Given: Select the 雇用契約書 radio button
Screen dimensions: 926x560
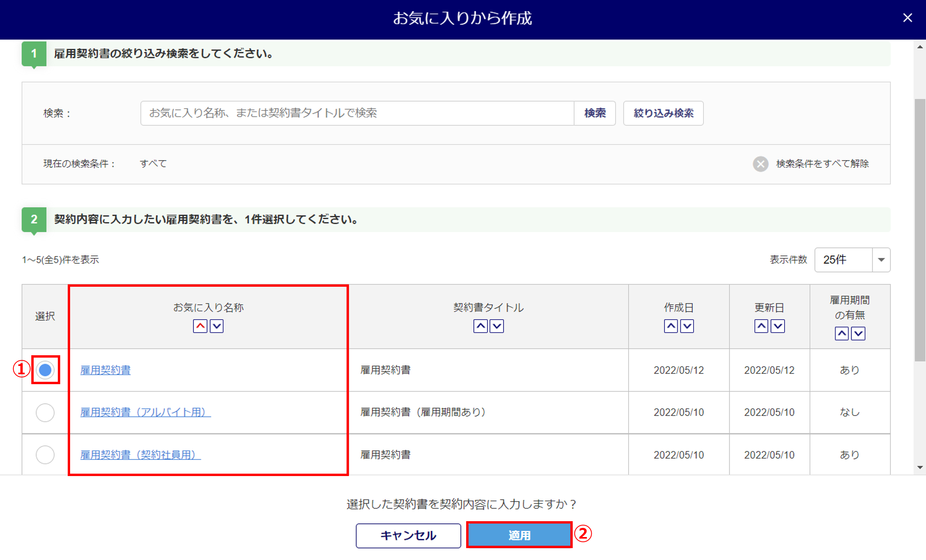Looking at the screenshot, I should (x=45, y=370).
